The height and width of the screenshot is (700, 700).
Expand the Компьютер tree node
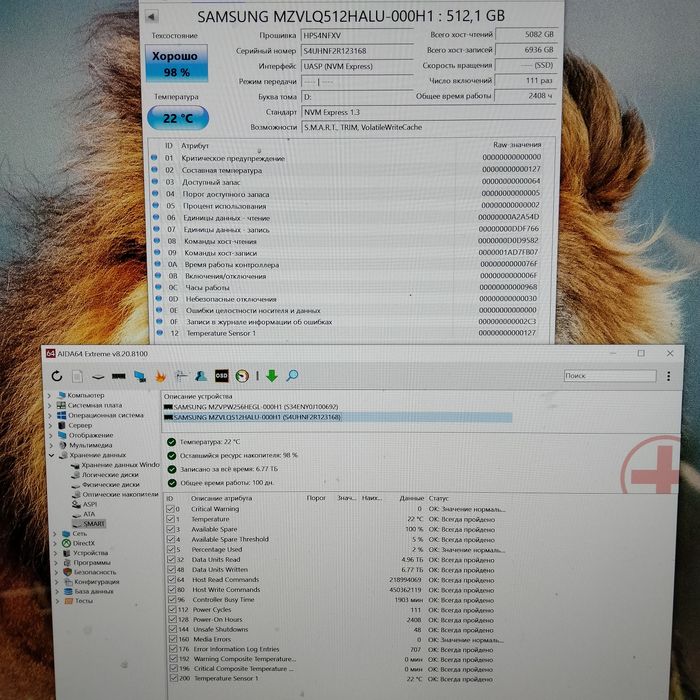point(50,396)
